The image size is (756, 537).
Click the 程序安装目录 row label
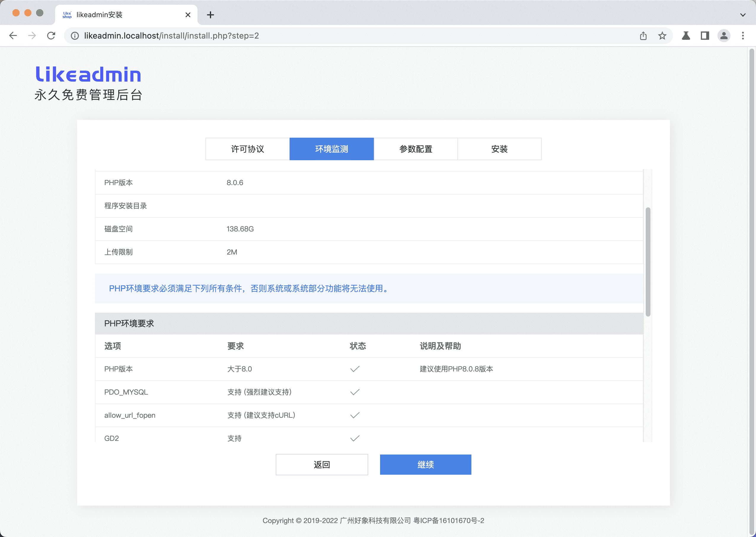(126, 206)
